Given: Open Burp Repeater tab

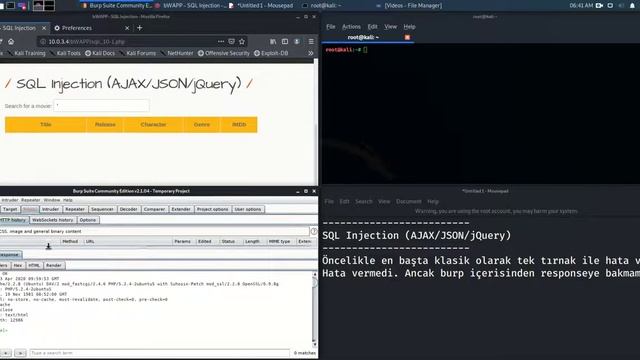Looking at the screenshot, I should point(75,209).
